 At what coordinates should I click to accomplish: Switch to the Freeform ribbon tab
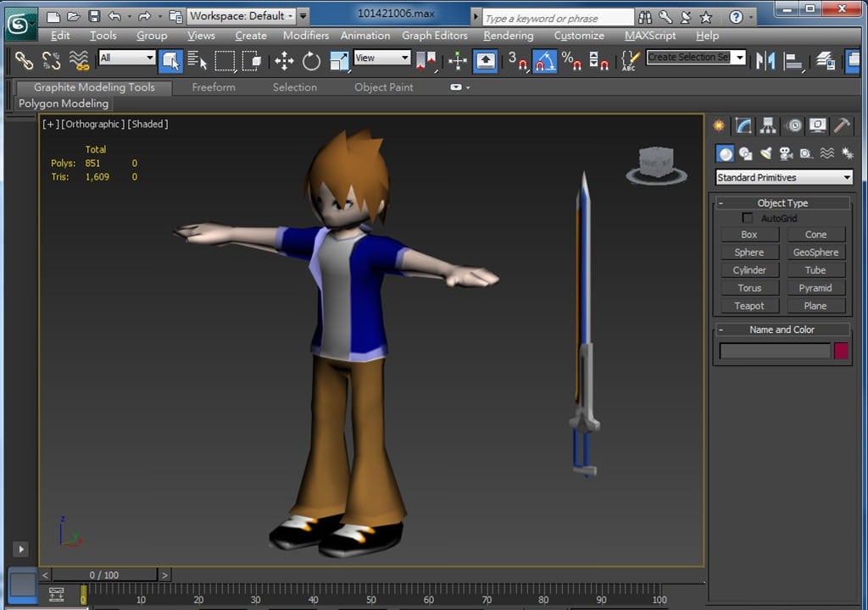point(214,87)
